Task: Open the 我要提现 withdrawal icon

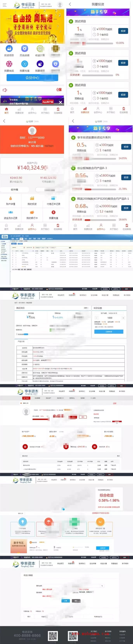Action: (x=40, y=64)
